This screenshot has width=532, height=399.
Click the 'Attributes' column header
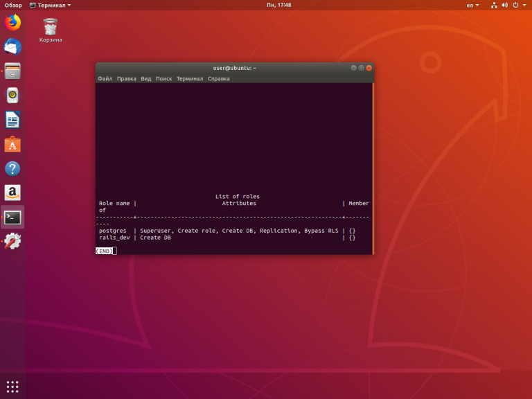pos(239,203)
